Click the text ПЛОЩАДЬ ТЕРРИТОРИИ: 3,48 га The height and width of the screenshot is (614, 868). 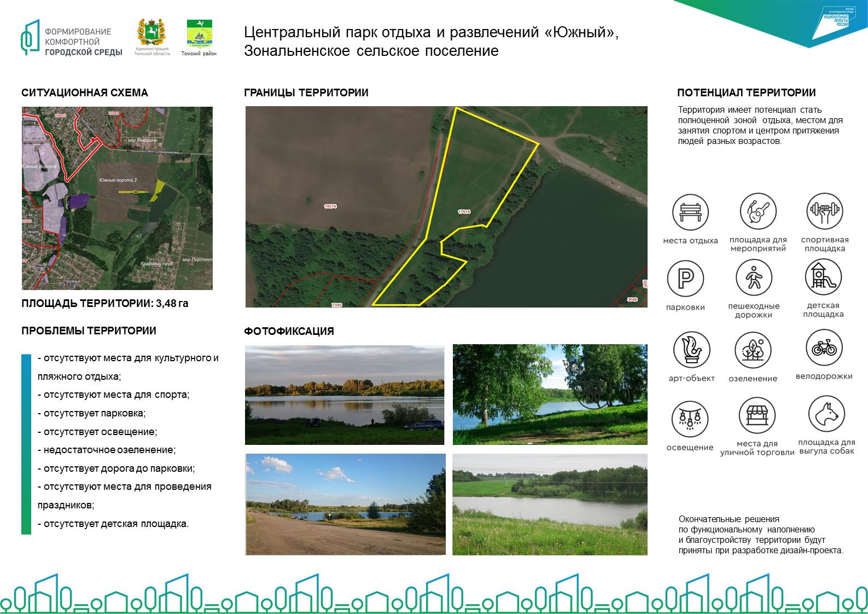click(105, 303)
